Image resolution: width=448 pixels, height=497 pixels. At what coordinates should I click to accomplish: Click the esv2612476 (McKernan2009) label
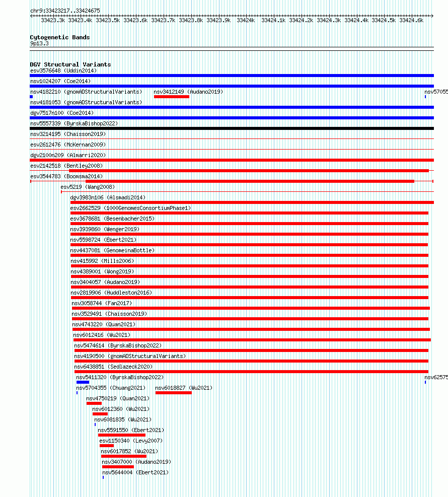pyautogui.click(x=68, y=145)
